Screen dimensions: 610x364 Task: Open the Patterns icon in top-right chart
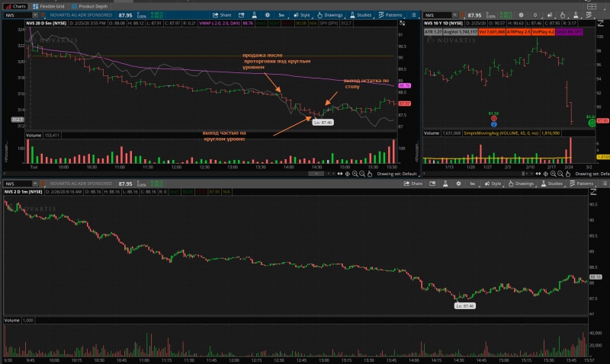pos(589,15)
